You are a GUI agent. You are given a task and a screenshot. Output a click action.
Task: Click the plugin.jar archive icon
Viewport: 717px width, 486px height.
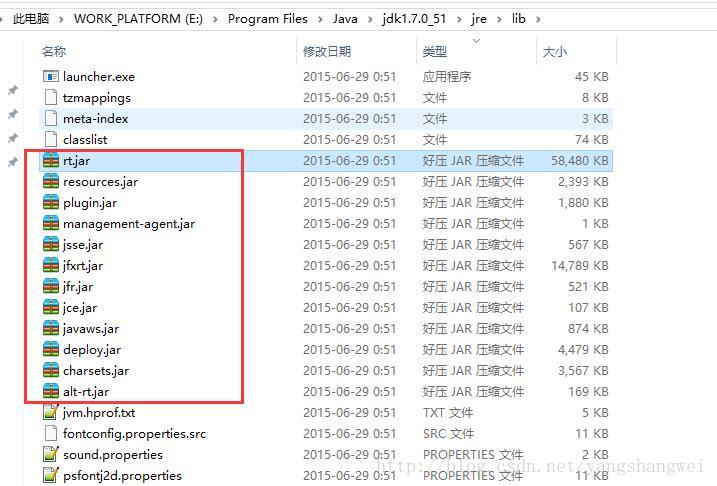pos(51,203)
